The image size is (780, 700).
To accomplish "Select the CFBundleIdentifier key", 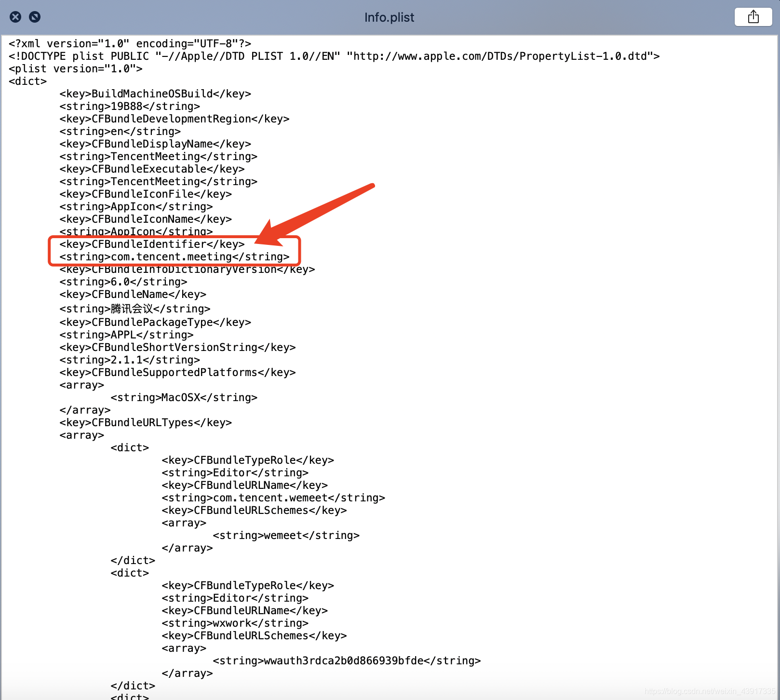I will coord(152,244).
